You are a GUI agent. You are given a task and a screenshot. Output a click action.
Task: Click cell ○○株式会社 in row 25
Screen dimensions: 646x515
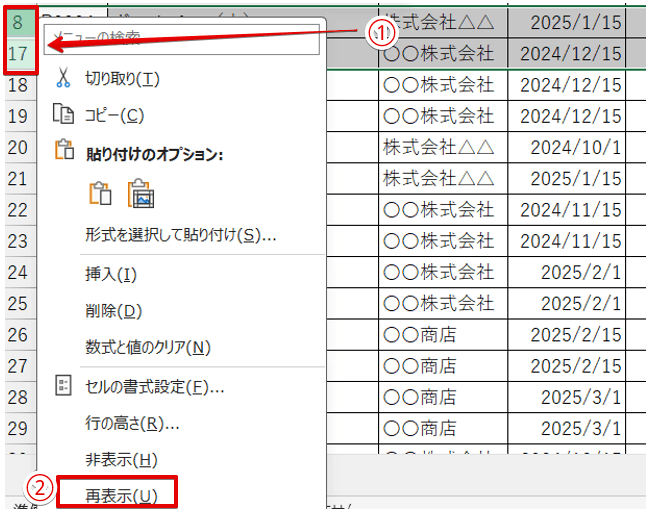point(443,304)
